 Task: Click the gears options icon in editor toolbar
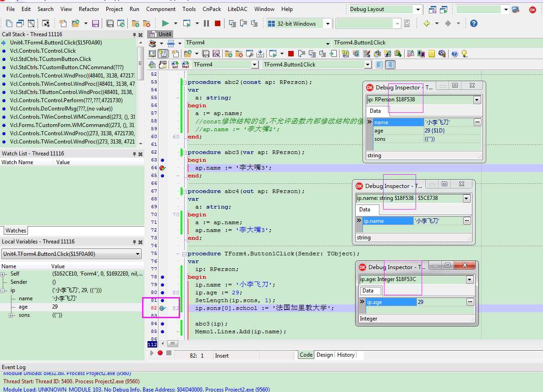click(442, 54)
